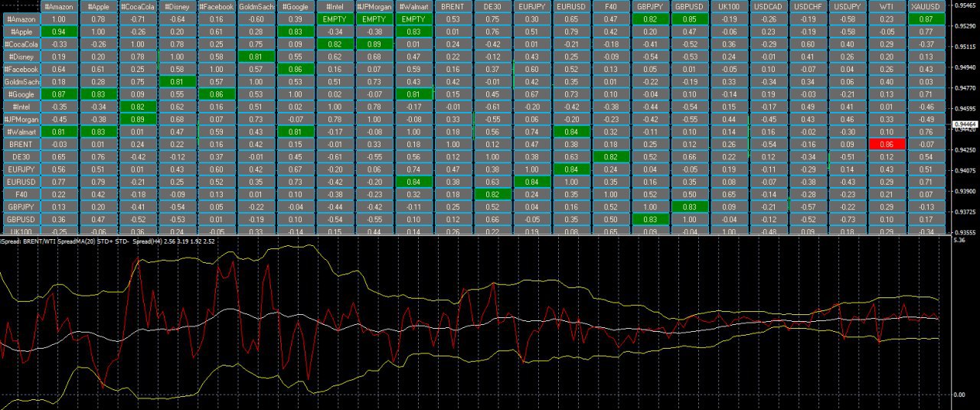980x410 pixels.
Task: Click the #Intel row label
Action: (21, 107)
